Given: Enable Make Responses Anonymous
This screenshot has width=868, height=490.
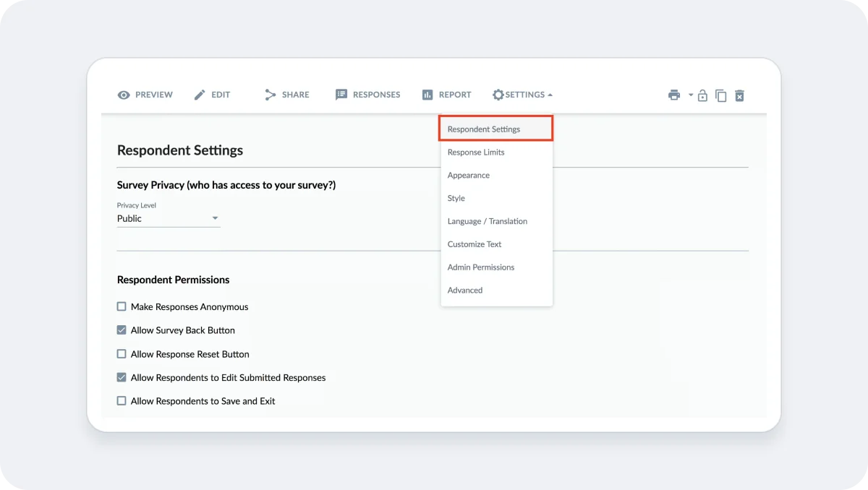Looking at the screenshot, I should tap(121, 306).
